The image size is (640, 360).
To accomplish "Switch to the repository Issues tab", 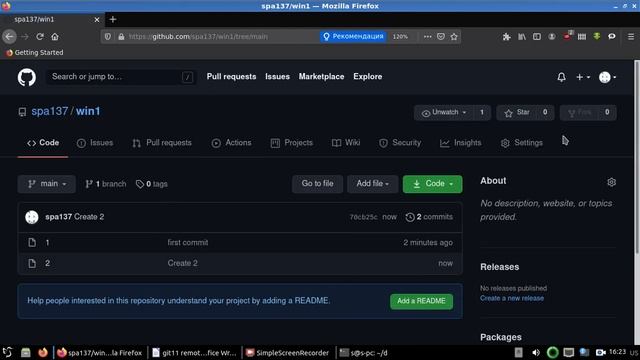I will point(95,143).
